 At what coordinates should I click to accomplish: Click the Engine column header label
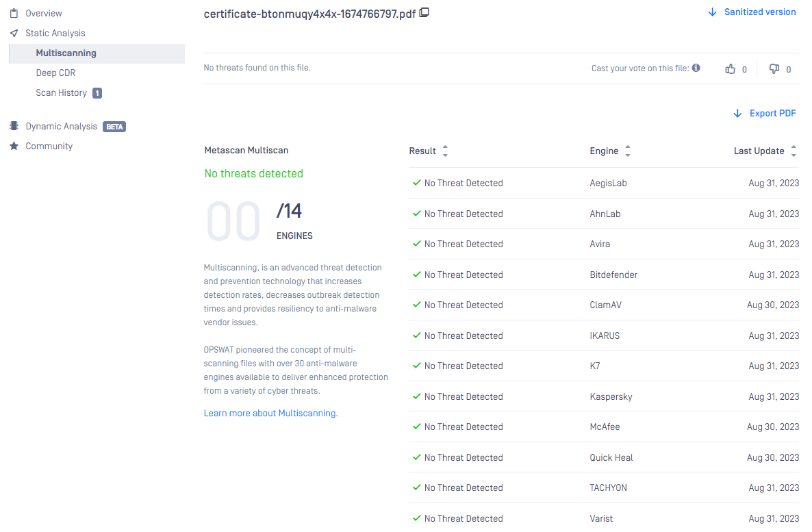tap(604, 151)
